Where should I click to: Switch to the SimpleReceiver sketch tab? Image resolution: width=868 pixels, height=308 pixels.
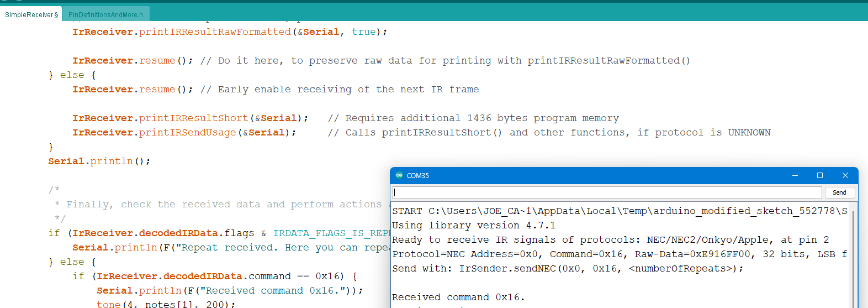coord(31,14)
